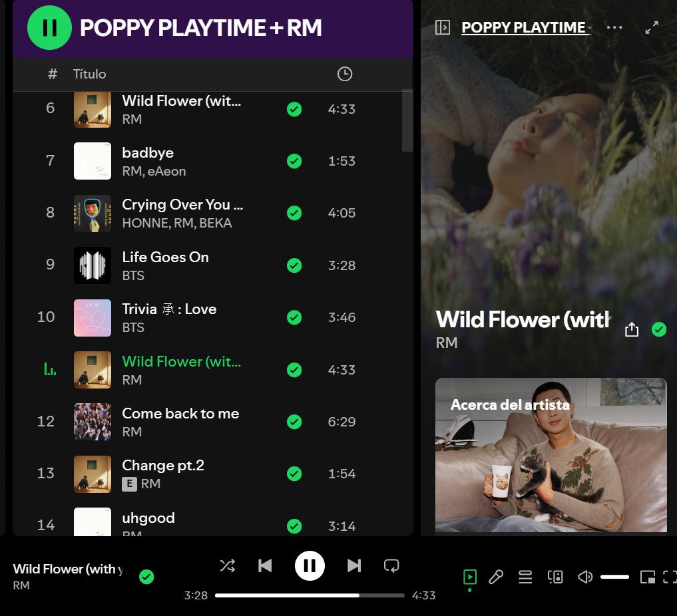Toggle saved check for Crying Over You
This screenshot has width=677, height=616.
click(294, 213)
